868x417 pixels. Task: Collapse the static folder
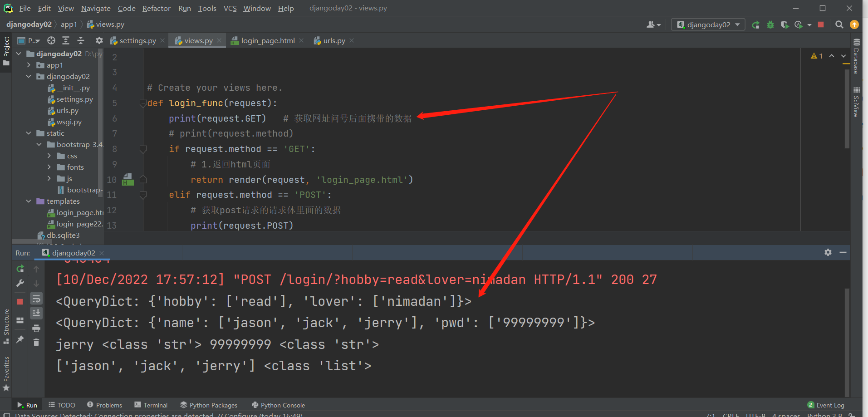tap(29, 133)
